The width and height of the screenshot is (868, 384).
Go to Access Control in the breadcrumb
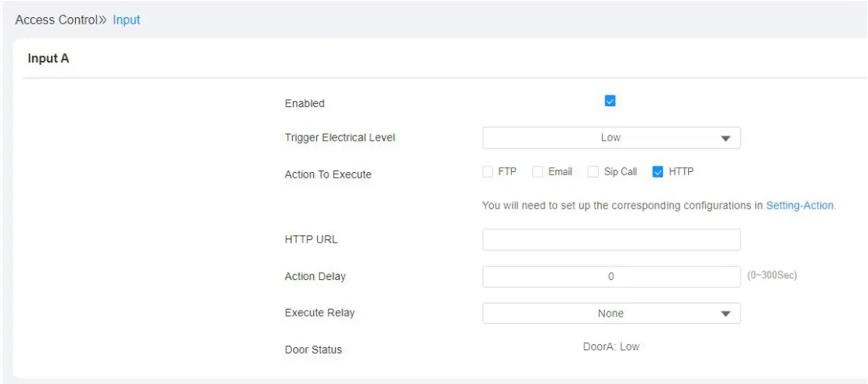(x=57, y=20)
